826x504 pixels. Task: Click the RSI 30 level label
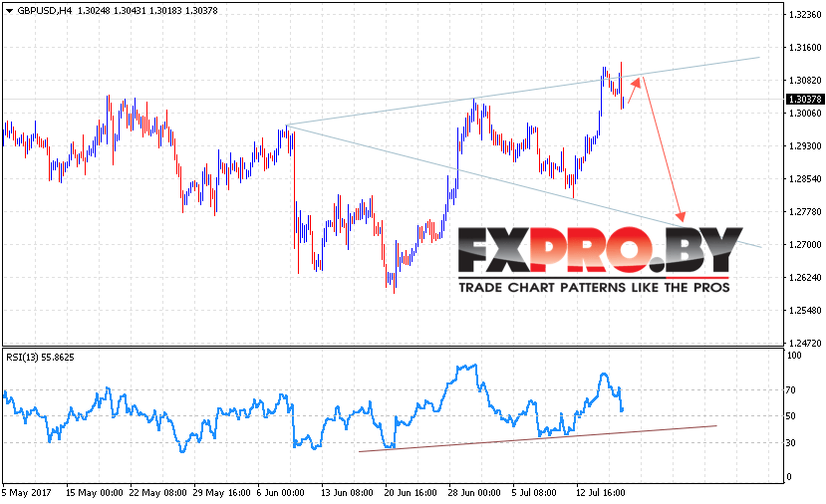point(791,443)
